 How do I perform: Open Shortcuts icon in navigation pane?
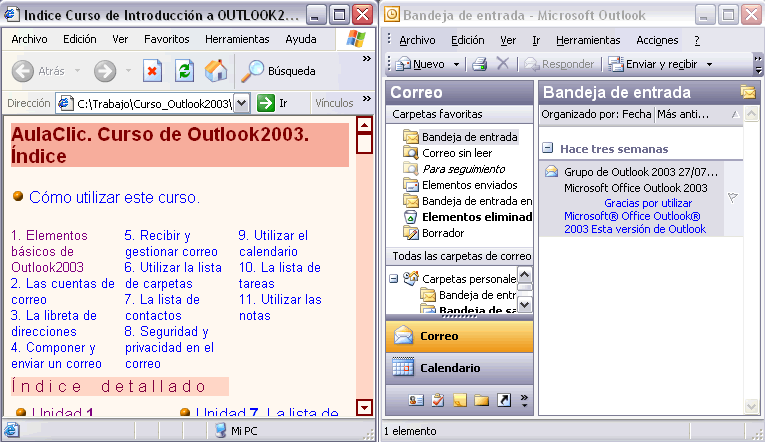coord(503,401)
